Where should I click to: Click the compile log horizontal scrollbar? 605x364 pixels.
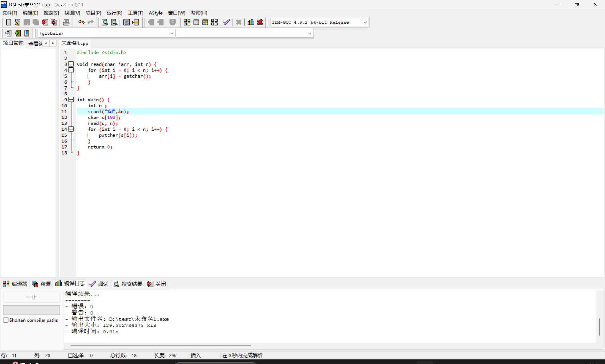pyautogui.click(x=160, y=346)
